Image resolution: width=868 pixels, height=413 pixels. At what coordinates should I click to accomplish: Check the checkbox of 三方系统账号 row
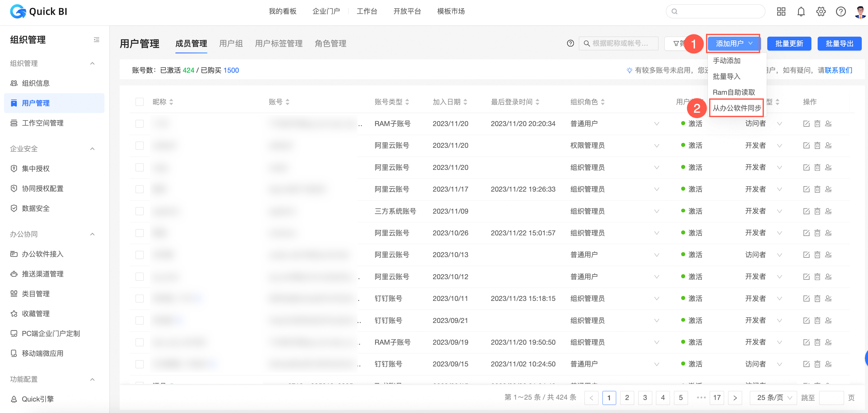pyautogui.click(x=140, y=211)
